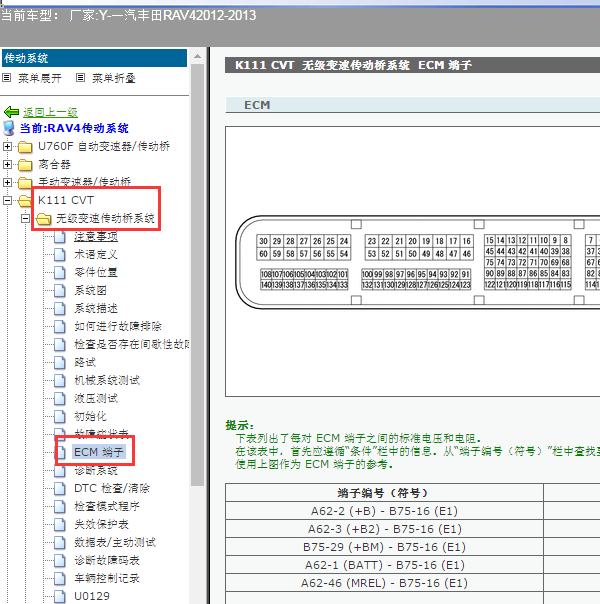Click the A62-46 (MREL) - B75-16 (E1) cell
600x604 pixels.
[384, 583]
